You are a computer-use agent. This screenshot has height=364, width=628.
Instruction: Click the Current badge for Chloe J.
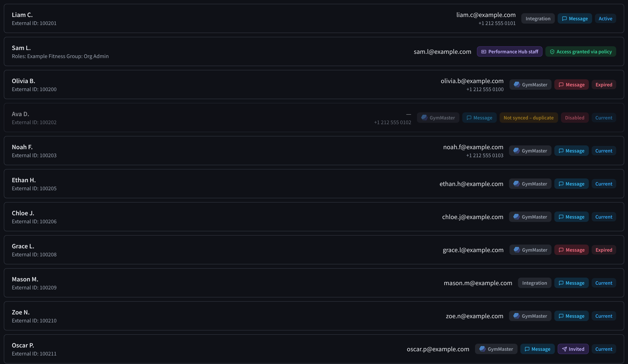coord(604,217)
